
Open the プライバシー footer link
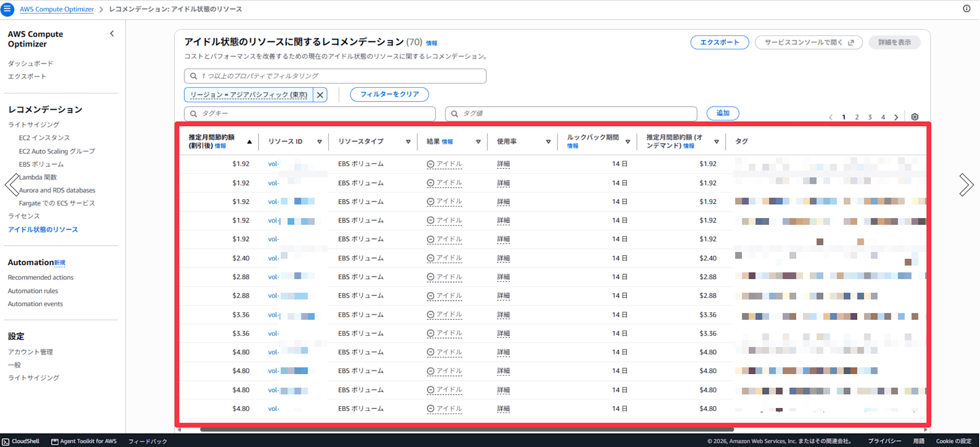pyautogui.click(x=884, y=442)
